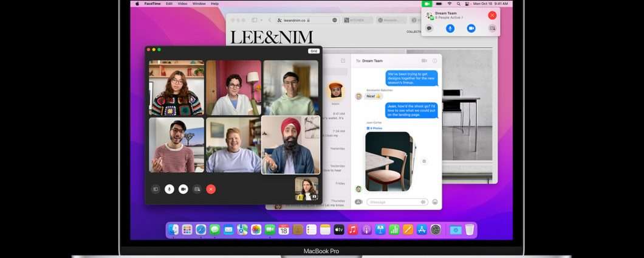Open message bubble in Dream Team popover
This screenshot has width=644, height=258.
[429, 29]
